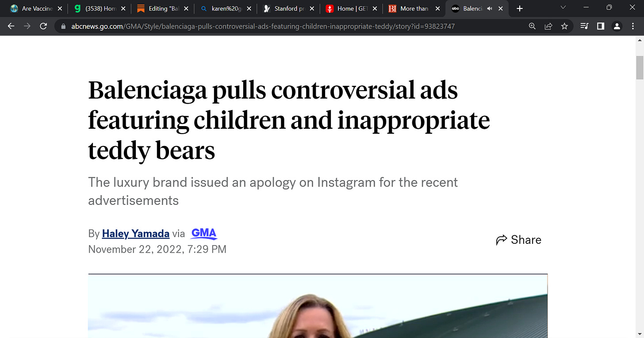The height and width of the screenshot is (338, 644).
Task: Open the media control playlist icon
Action: click(x=584, y=26)
